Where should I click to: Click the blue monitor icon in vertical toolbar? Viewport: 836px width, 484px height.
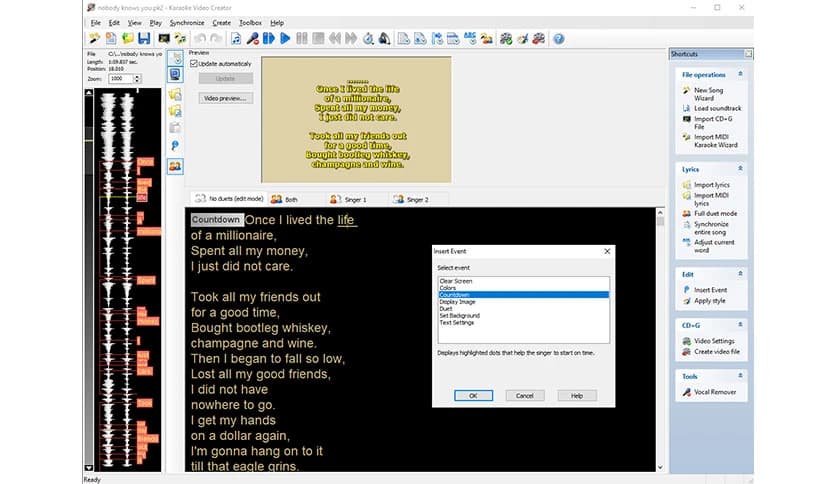click(x=175, y=74)
